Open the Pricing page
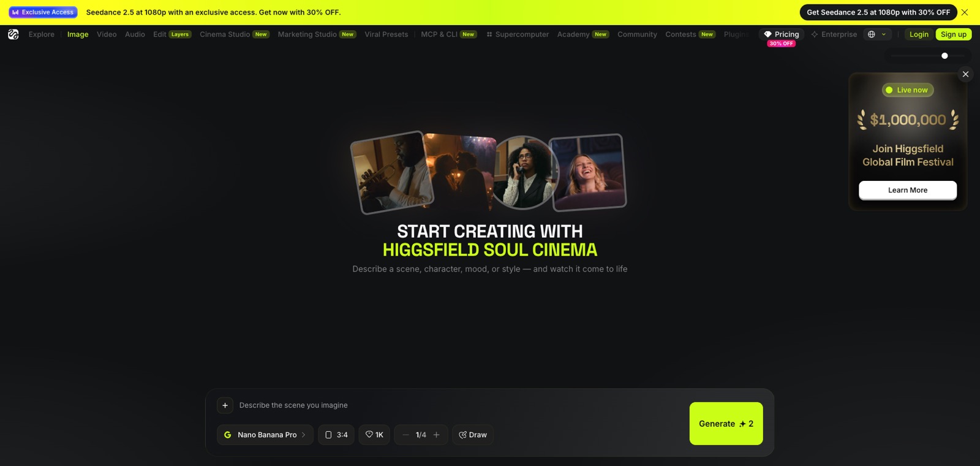The width and height of the screenshot is (980, 466). point(782,34)
